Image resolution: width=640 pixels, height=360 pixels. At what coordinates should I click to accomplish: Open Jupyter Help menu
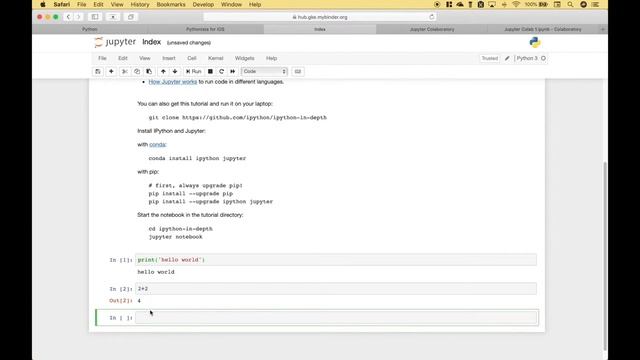tap(271, 58)
